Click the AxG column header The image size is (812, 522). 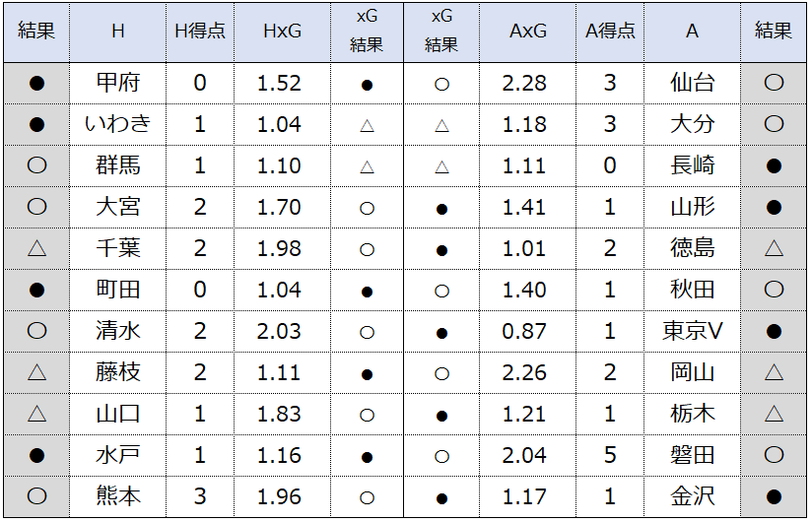527,33
